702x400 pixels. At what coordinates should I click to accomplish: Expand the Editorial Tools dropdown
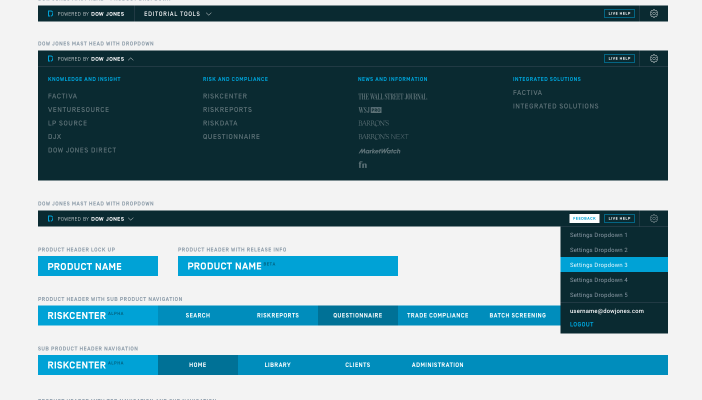coord(177,14)
